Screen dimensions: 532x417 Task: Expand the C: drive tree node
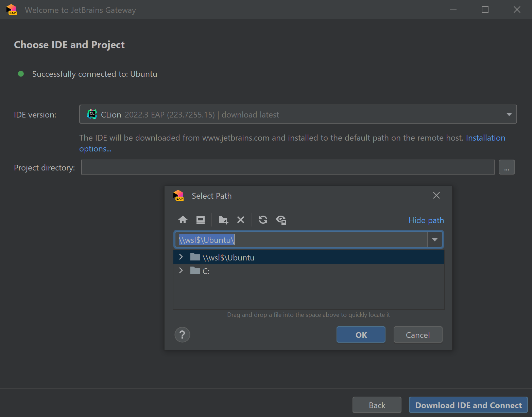pos(181,270)
